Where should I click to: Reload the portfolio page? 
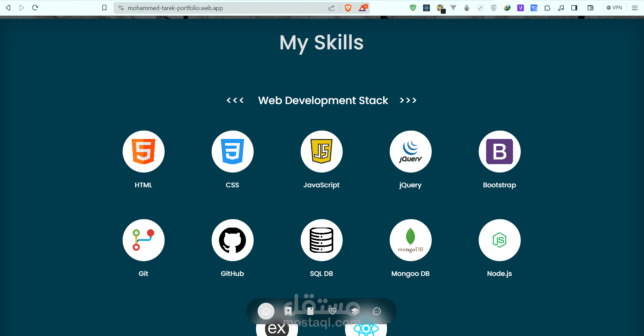(x=35, y=8)
